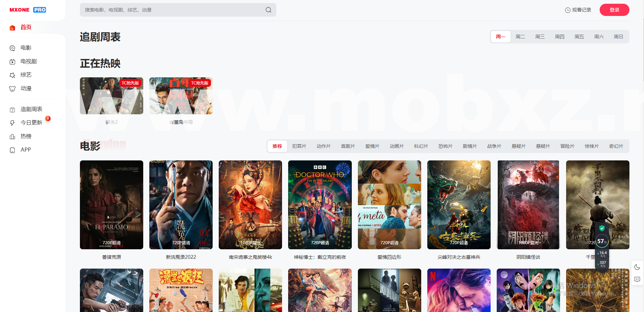644x312 pixels.
Task: Open 首页 in the sidebar
Action: (26, 27)
